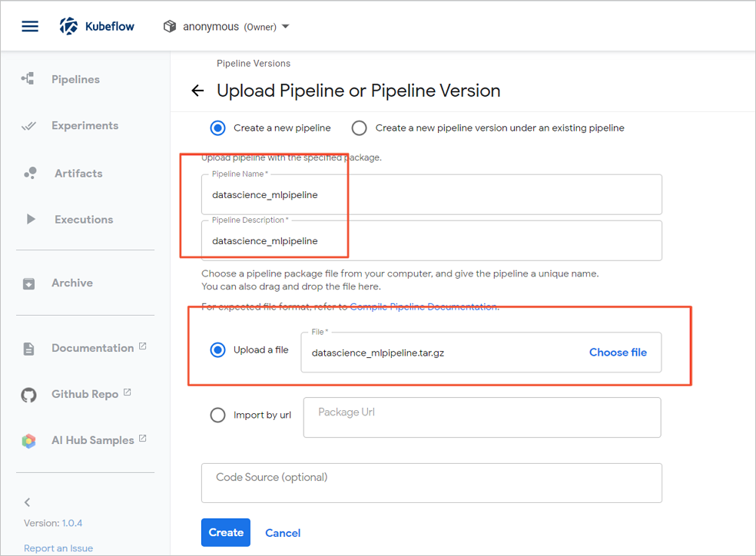Open the hamburger navigation menu
The height and width of the screenshot is (556, 756).
[x=30, y=26]
